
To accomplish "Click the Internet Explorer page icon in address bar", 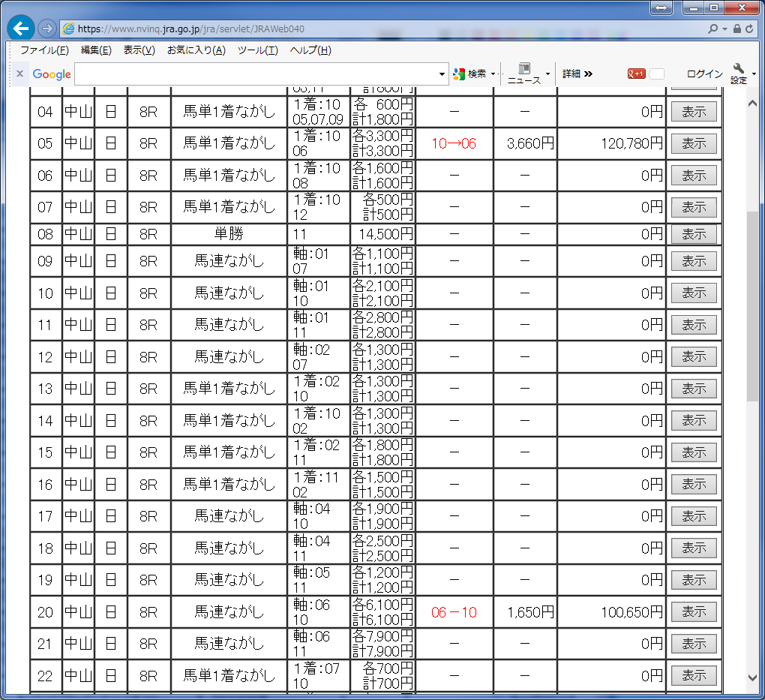I will tap(69, 29).
